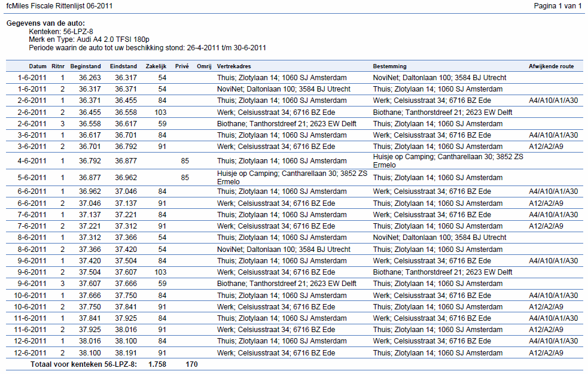Click the Merk en Type Audi A4 line

coord(89,39)
